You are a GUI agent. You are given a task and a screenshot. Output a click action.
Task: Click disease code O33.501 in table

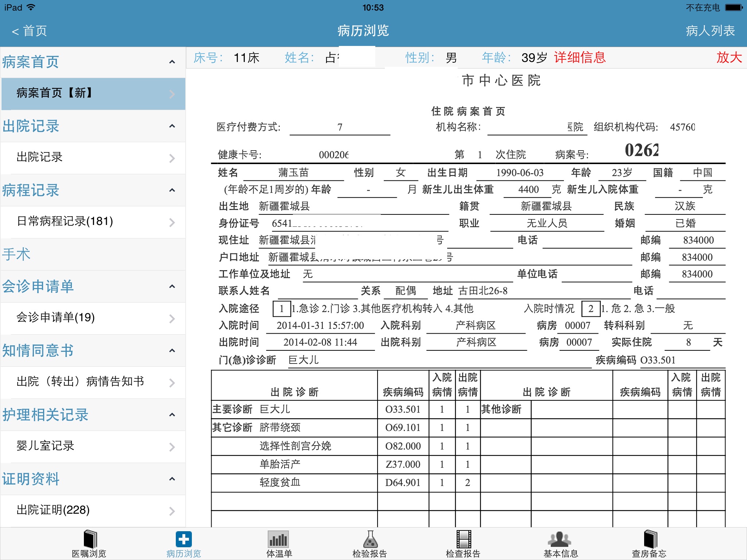(x=403, y=409)
